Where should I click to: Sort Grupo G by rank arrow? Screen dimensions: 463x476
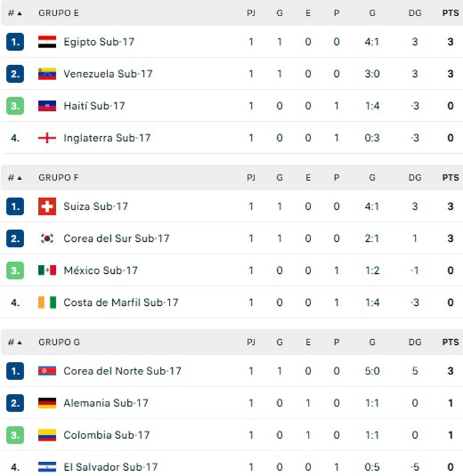pyautogui.click(x=19, y=342)
